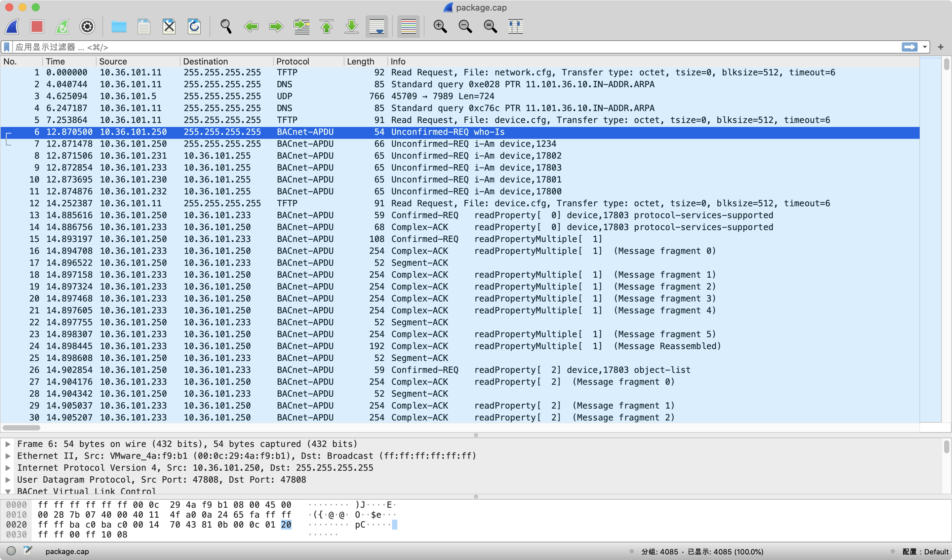Select packet 13 Confirmed-REQ readProperty row
The height and width of the screenshot is (560, 952).
tap(460, 216)
